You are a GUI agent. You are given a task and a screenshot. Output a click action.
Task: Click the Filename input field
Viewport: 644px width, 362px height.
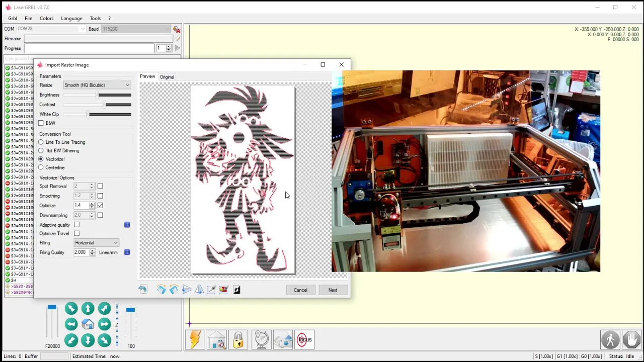[x=99, y=39]
